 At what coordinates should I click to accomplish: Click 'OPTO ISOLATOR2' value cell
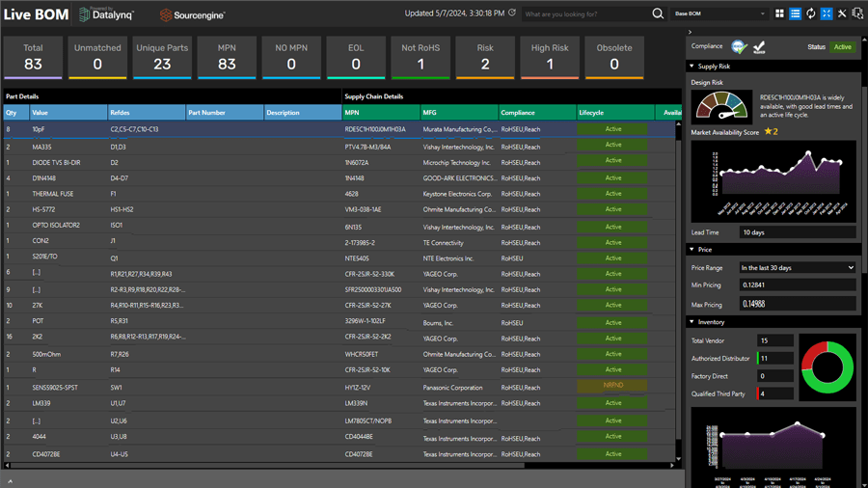[x=56, y=225]
